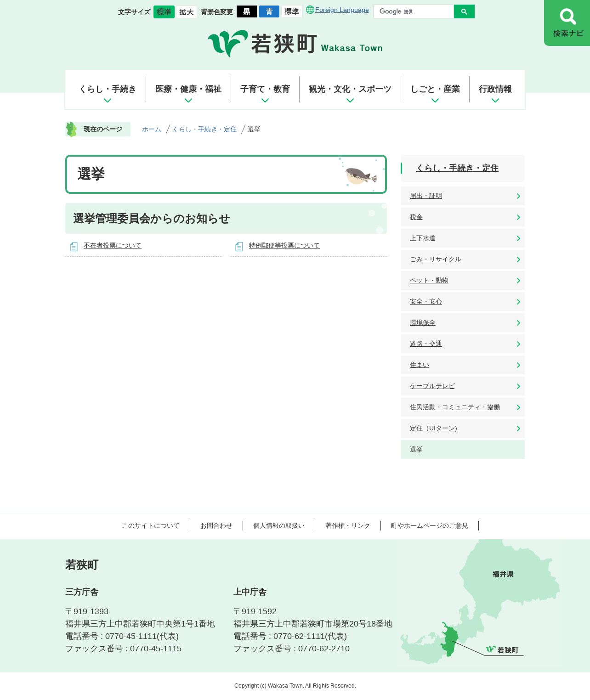Open 不在者投票について link
Image resolution: width=590 pixels, height=700 pixels.
pyautogui.click(x=113, y=245)
